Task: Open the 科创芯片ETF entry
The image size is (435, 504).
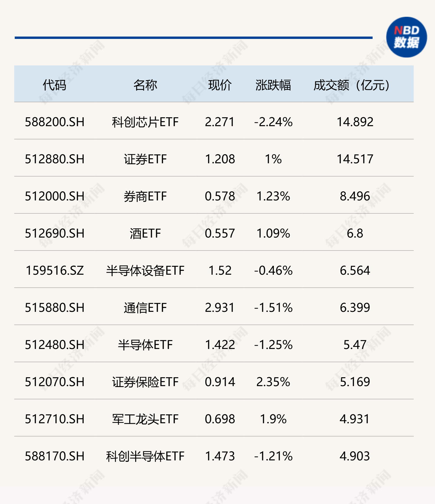Action: (145, 122)
